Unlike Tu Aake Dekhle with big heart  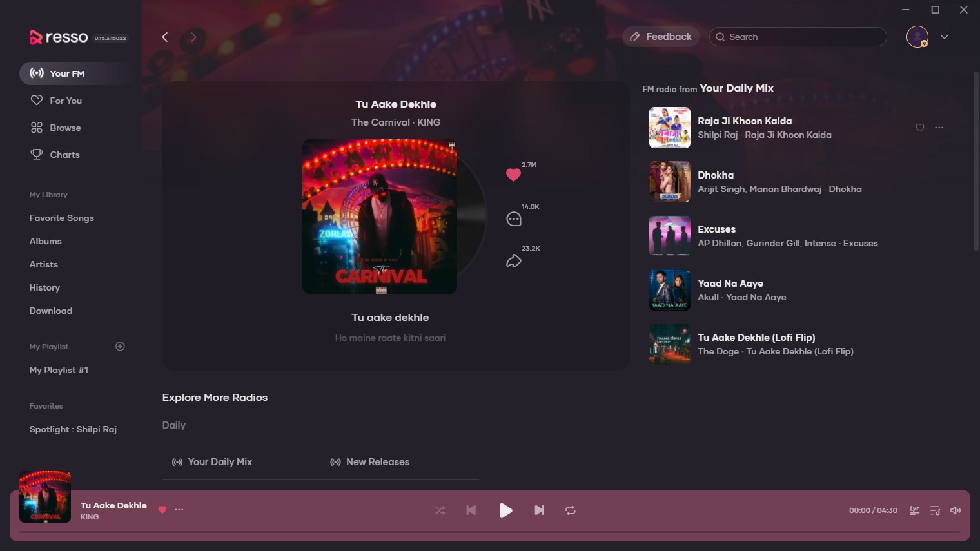(513, 175)
